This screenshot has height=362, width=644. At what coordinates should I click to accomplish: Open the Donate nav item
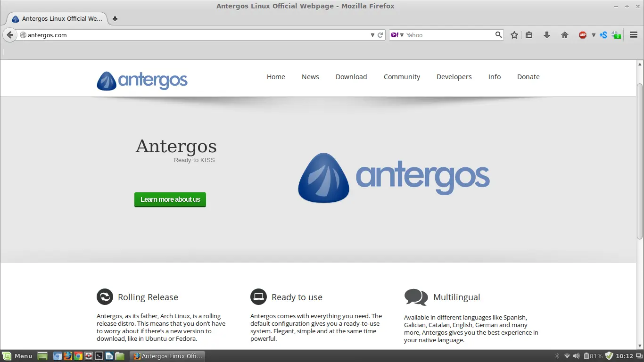point(528,77)
